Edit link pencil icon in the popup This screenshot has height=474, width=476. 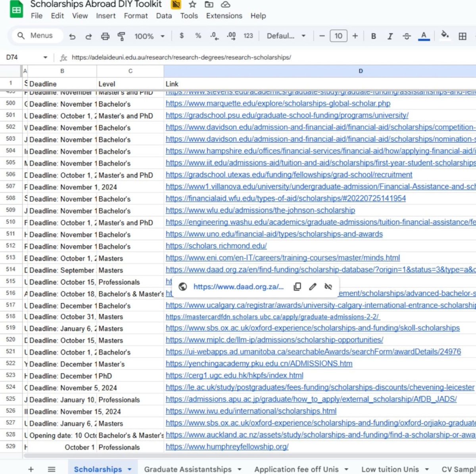(313, 286)
